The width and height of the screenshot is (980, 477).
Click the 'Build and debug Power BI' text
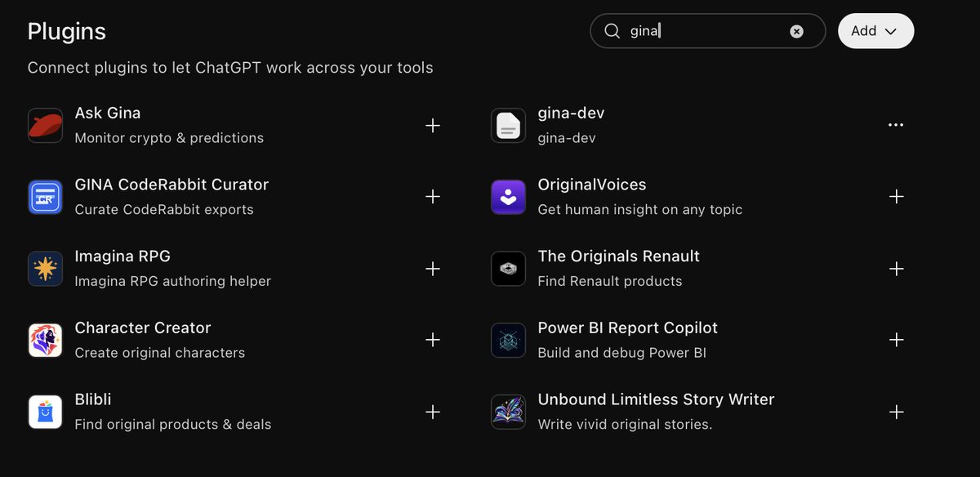tap(622, 353)
